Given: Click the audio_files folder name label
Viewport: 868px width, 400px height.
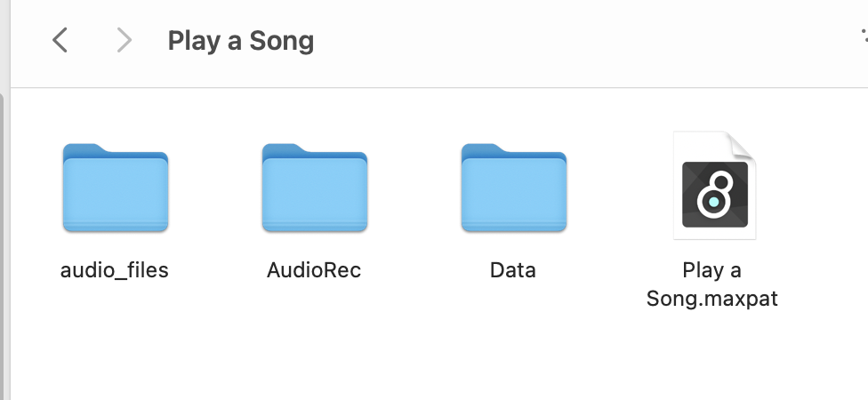Looking at the screenshot, I should [115, 270].
